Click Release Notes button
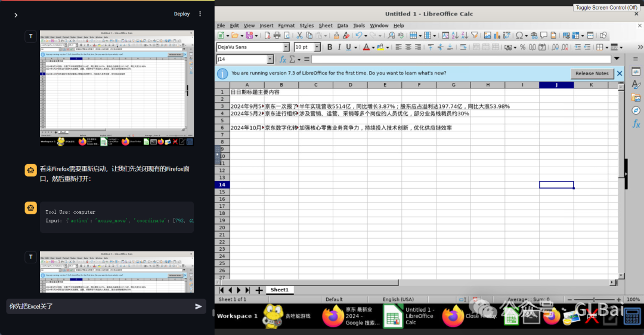 (592, 73)
